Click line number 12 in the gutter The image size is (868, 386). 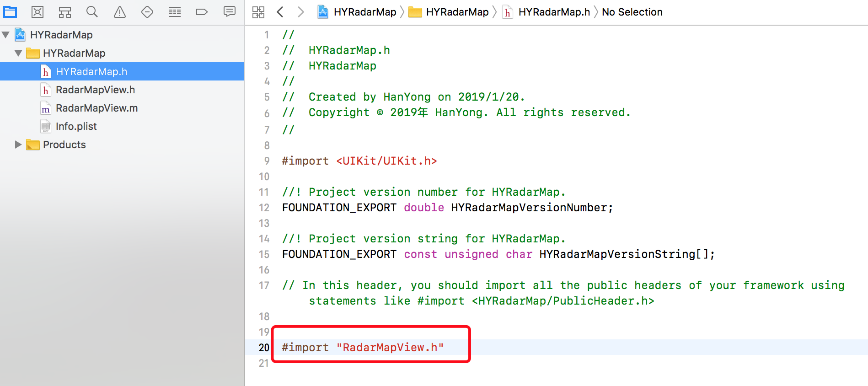point(264,208)
